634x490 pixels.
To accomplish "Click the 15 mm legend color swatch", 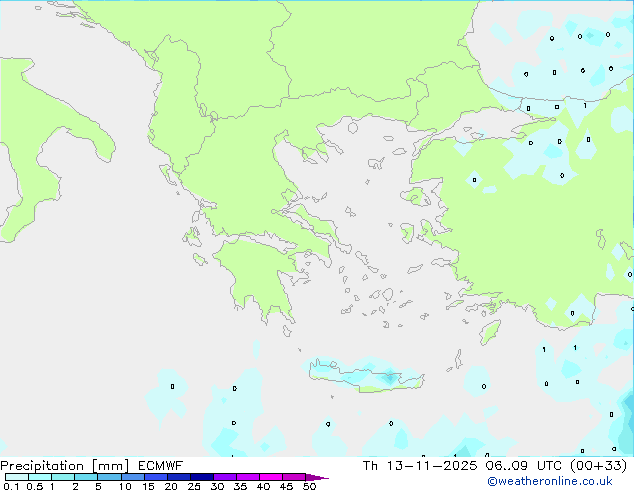I will (x=156, y=477).
